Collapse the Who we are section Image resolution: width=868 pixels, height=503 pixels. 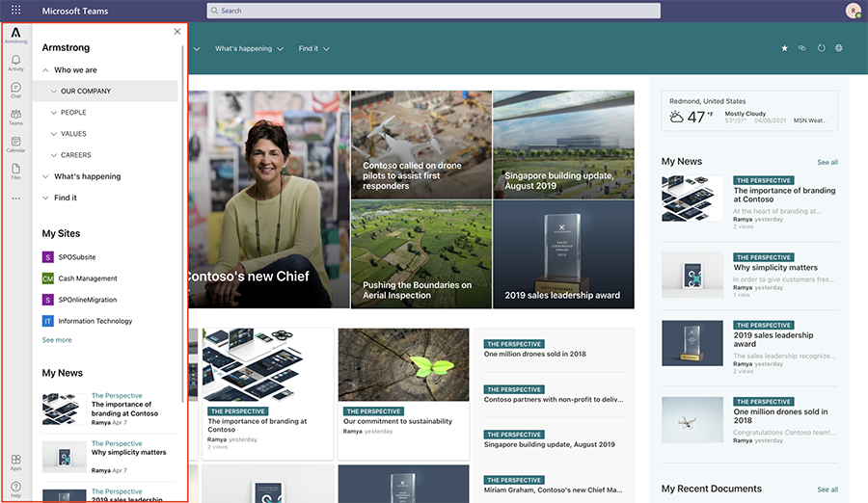tap(45, 70)
